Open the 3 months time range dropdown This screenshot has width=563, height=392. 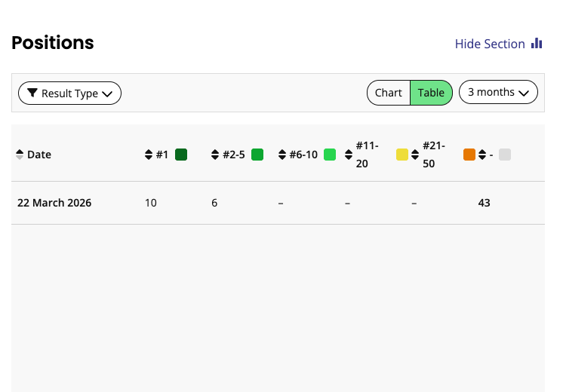click(x=498, y=92)
